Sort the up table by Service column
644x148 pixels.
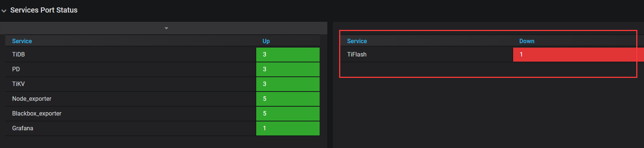[22, 41]
